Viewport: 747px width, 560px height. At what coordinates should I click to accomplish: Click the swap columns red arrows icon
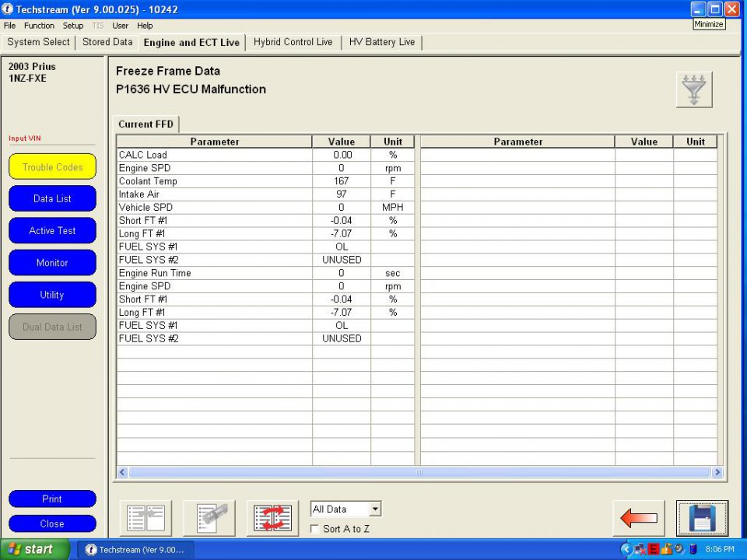(273, 518)
